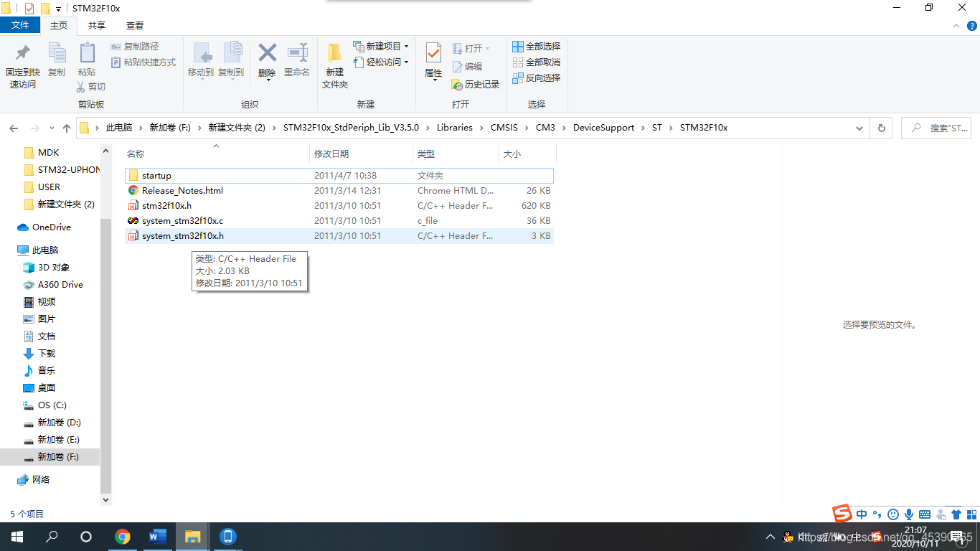Open Windows taskbar search
This screenshot has width=980, height=551.
click(x=52, y=537)
